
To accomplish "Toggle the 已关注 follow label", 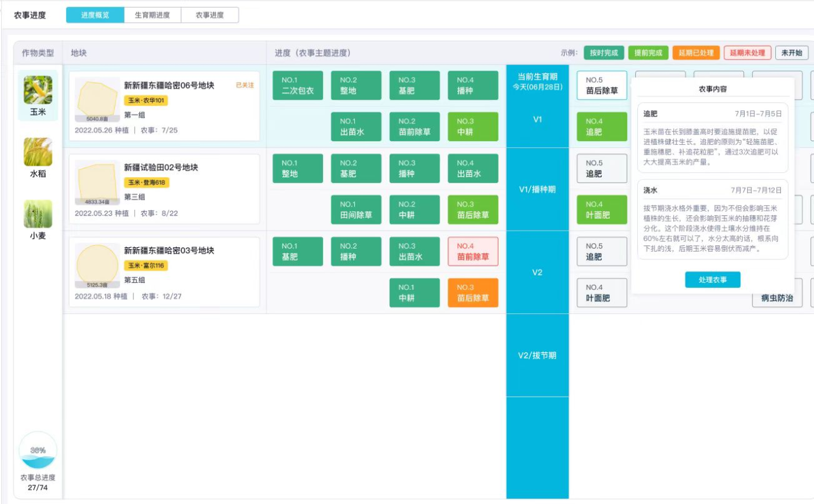I will coord(245,85).
